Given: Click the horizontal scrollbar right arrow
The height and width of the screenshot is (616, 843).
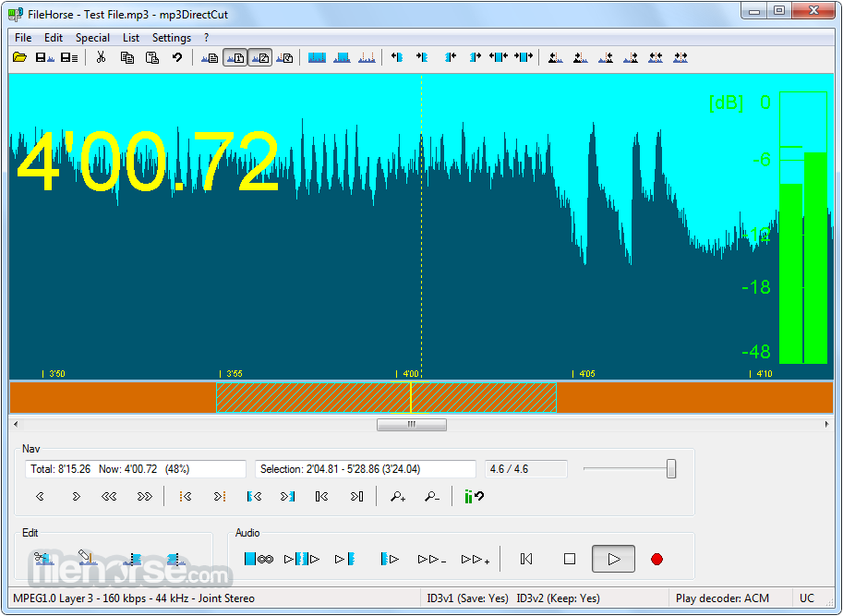Looking at the screenshot, I should pos(827,425).
